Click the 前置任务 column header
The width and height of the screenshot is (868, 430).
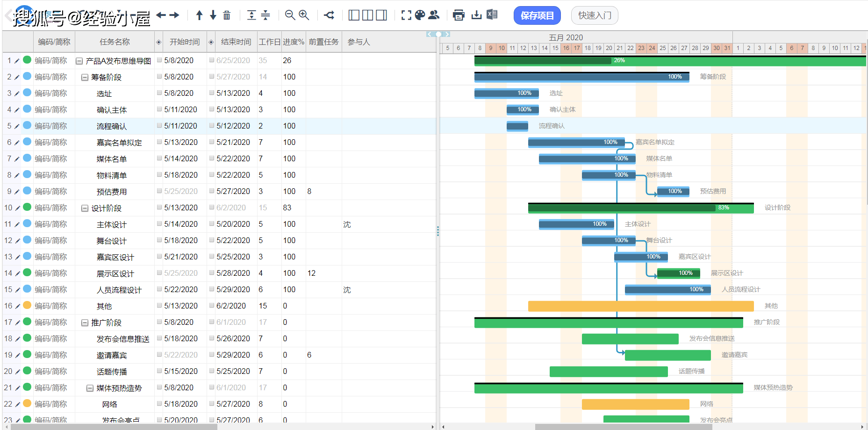click(x=323, y=42)
